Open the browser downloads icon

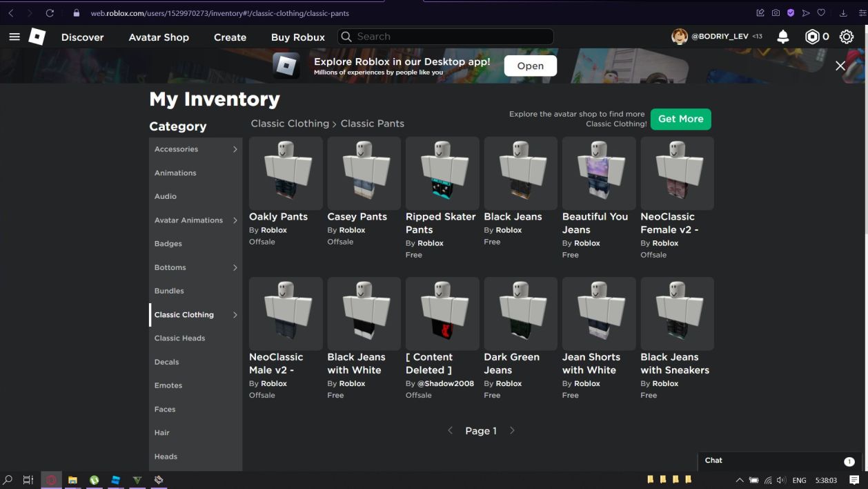pyautogui.click(x=843, y=13)
